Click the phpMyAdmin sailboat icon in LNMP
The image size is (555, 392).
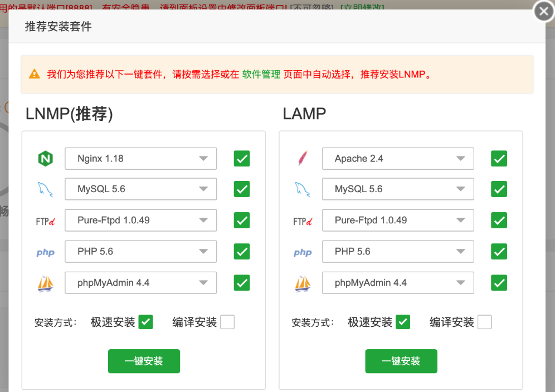tap(45, 283)
